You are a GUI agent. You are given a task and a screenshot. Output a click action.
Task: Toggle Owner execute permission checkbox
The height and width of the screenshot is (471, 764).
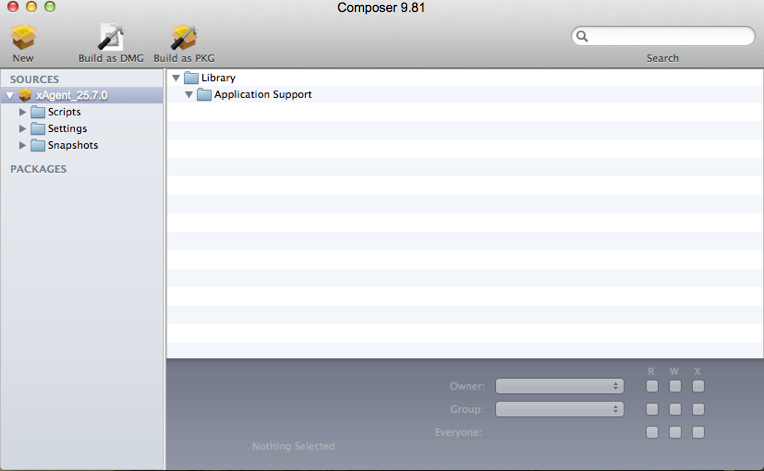point(698,386)
